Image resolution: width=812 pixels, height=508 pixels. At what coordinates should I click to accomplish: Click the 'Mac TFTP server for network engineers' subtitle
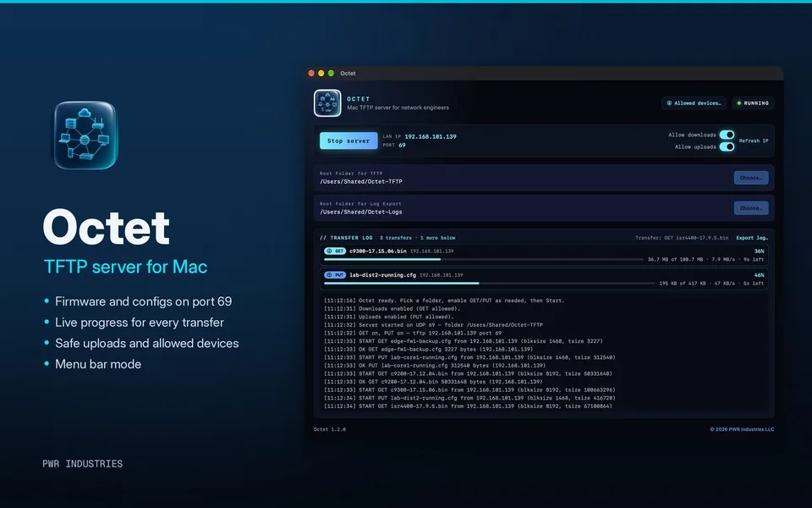tap(398, 108)
